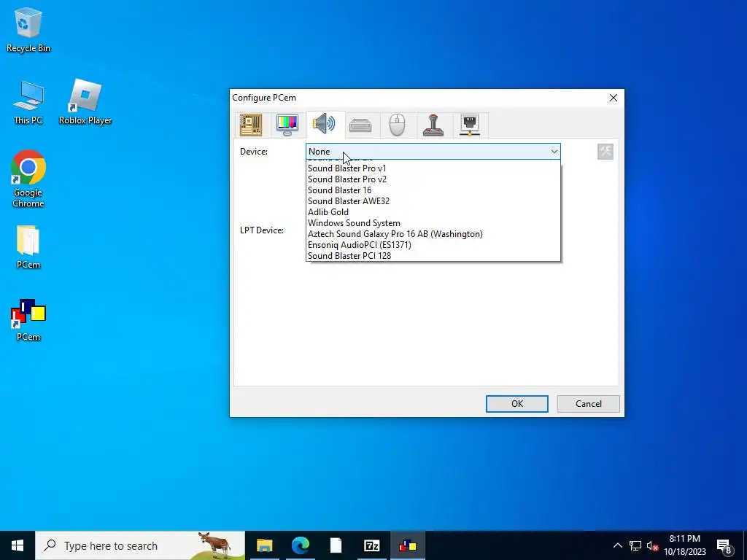Screen dimensions: 747x560
Task: Select the sound speaker tab
Action: 324,124
